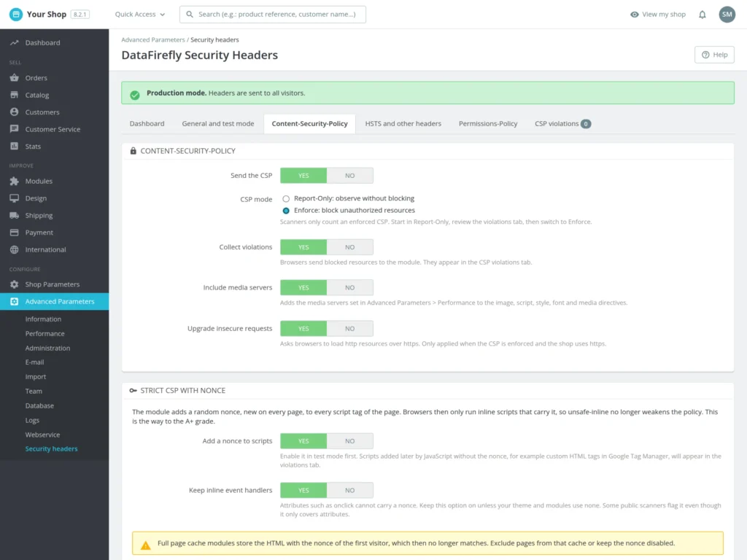
Task: Open the CSP violations tab
Action: point(562,124)
